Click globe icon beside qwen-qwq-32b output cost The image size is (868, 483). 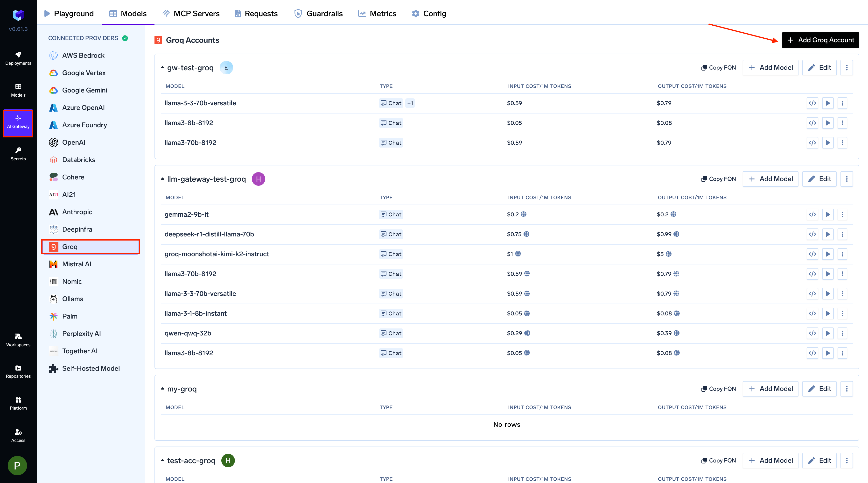click(x=676, y=333)
